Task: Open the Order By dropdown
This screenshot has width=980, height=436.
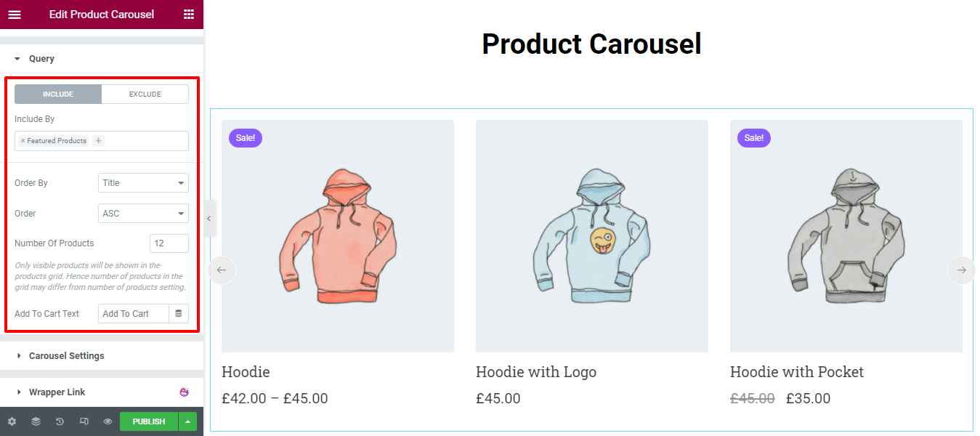Action: pyautogui.click(x=143, y=183)
